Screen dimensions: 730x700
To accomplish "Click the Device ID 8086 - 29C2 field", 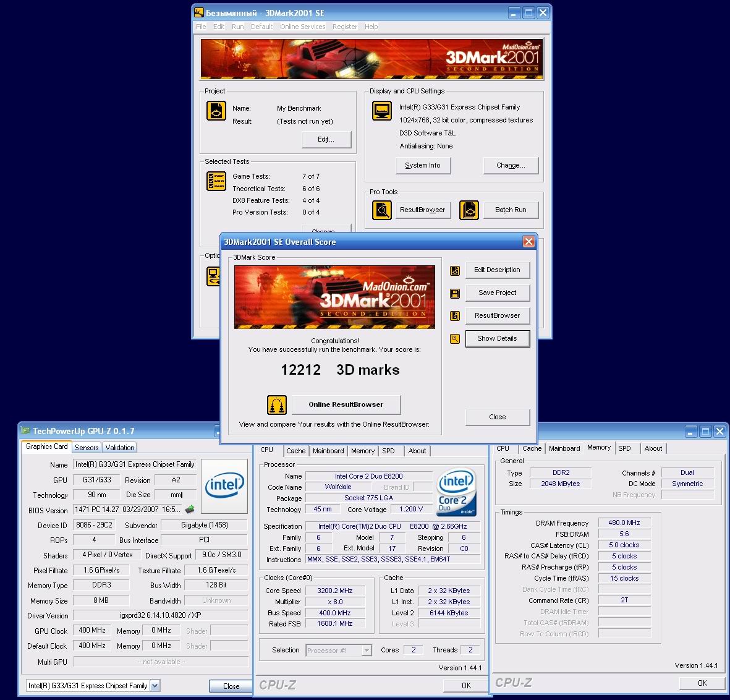I will tap(94, 525).
